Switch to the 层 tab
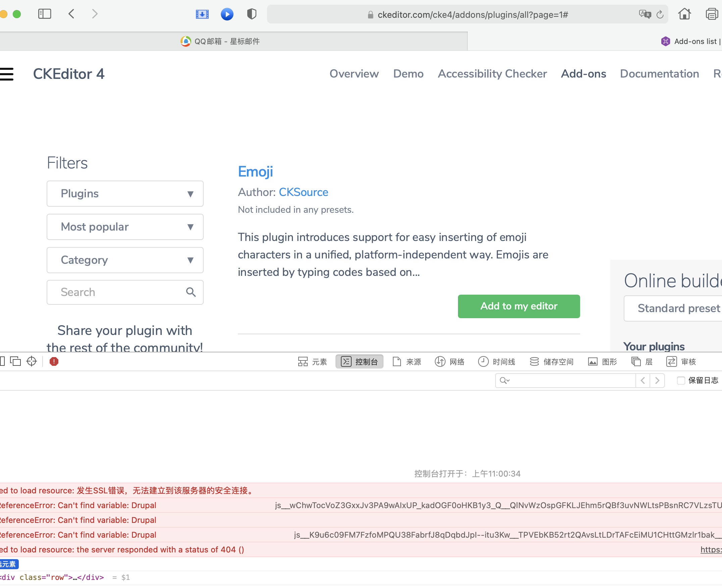The image size is (722, 588). coord(642,362)
